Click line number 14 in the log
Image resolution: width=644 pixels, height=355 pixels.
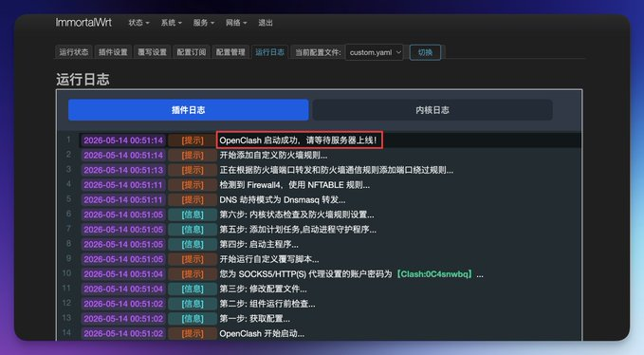click(66, 332)
